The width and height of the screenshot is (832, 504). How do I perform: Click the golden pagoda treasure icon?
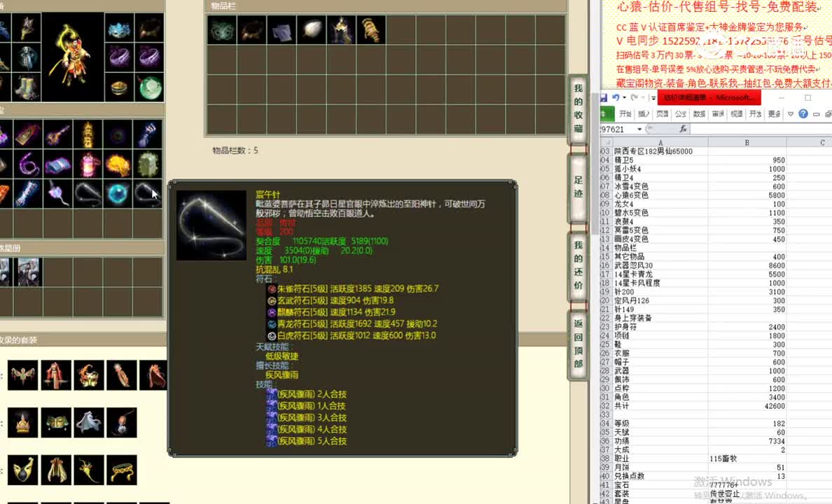pos(88,135)
